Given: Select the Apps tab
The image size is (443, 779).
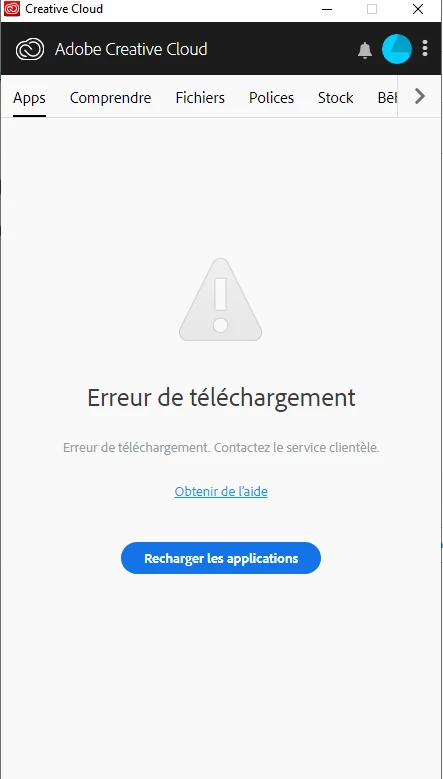Looking at the screenshot, I should [29, 98].
